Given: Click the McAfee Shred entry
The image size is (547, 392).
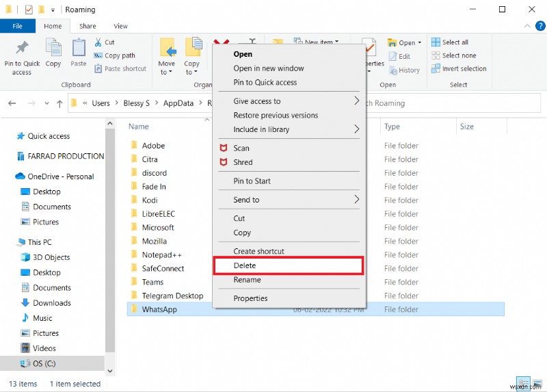Looking at the screenshot, I should (x=289, y=162).
